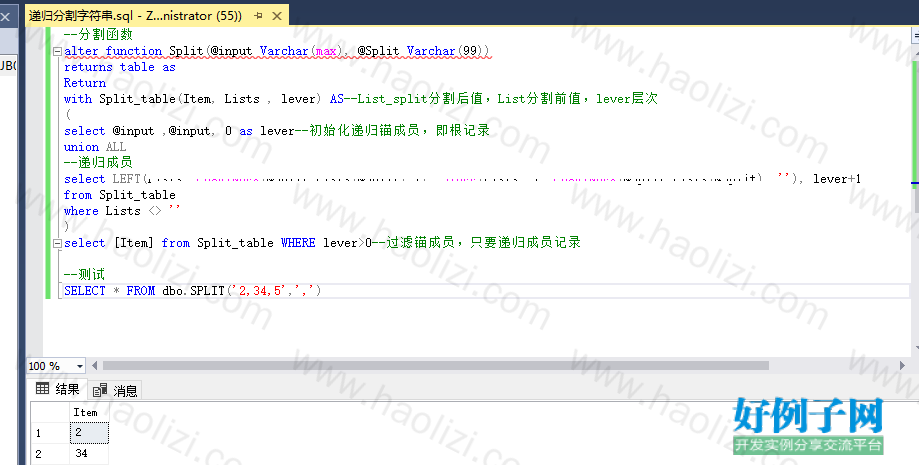
Task: Click the SELECT * FROM dbo.SPLIT test line
Action: click(192, 291)
